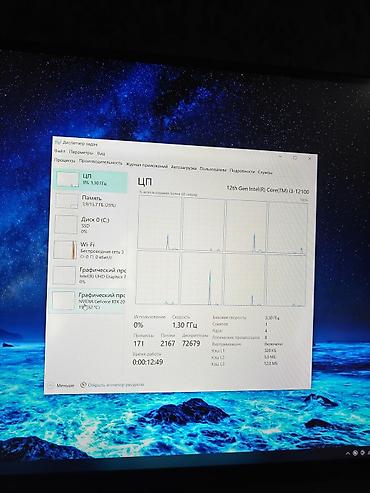The image size is (370, 493).
Task: Click the resource monitor icon beside the link
Action: [x=83, y=385]
